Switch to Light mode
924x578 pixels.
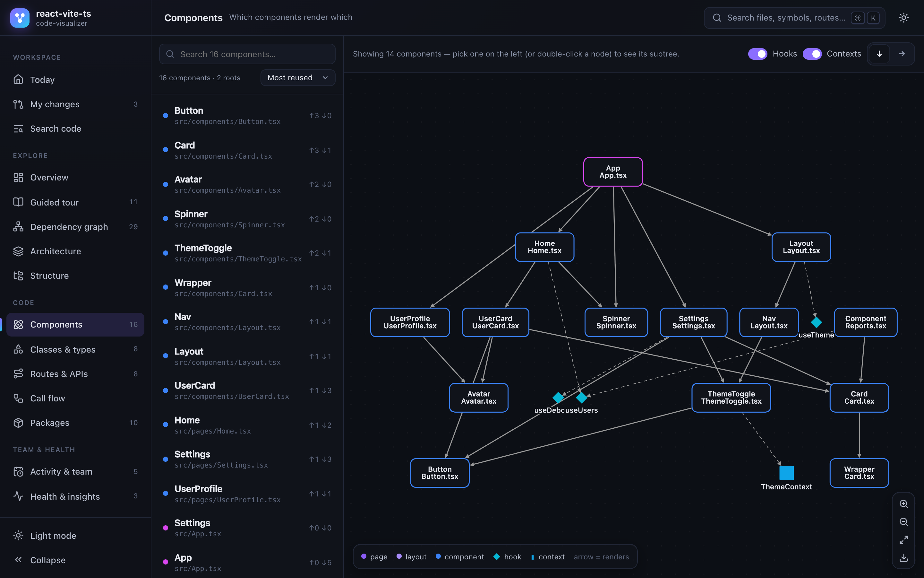click(76, 536)
